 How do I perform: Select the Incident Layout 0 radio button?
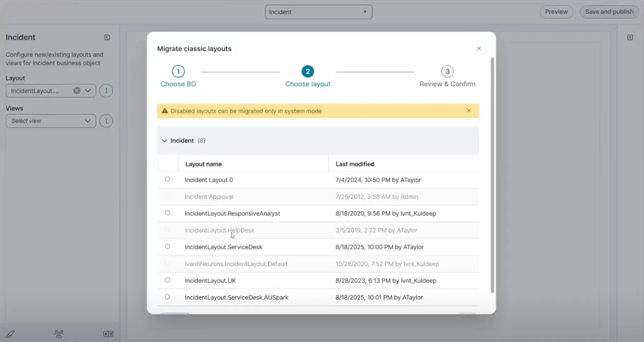167,179
